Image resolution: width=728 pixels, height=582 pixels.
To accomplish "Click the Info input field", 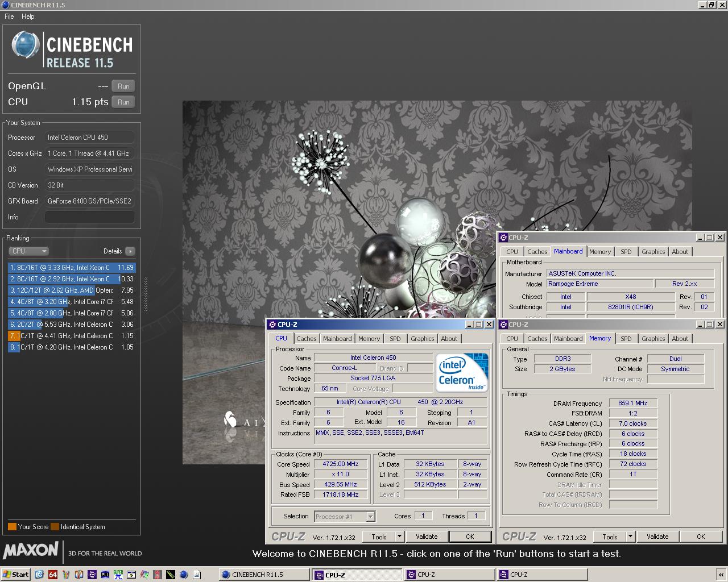I will pos(90,217).
